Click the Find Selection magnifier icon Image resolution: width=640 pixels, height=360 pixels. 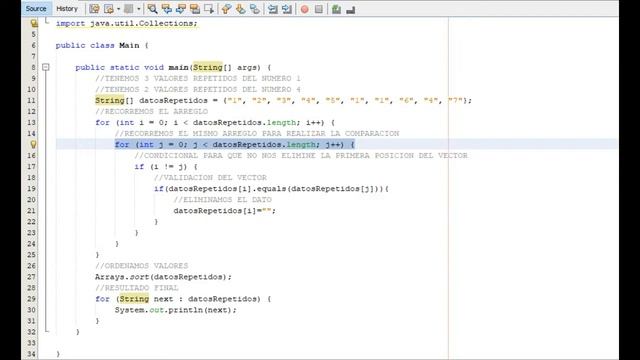(x=152, y=9)
